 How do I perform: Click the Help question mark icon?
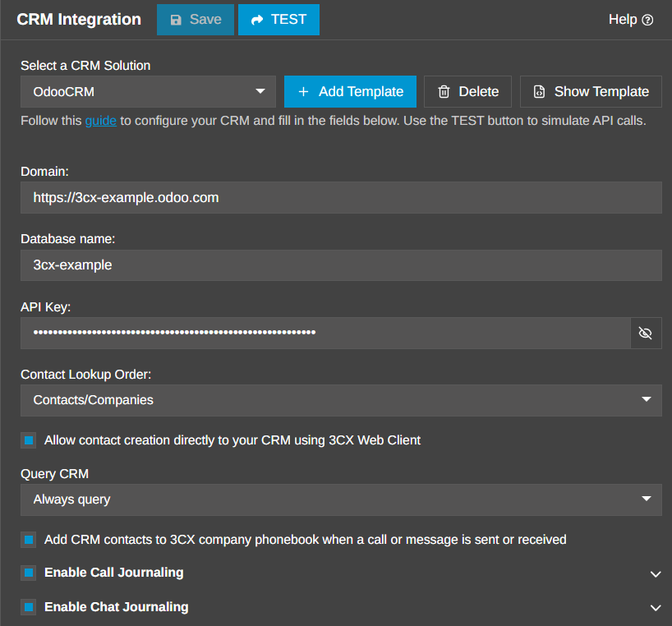pos(647,21)
